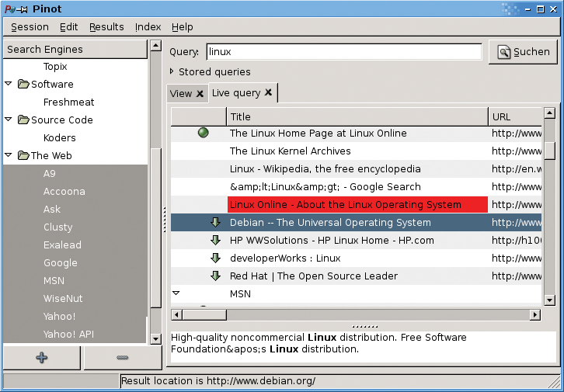Sort results by the Title column header
This screenshot has height=392, width=564.
click(x=357, y=116)
